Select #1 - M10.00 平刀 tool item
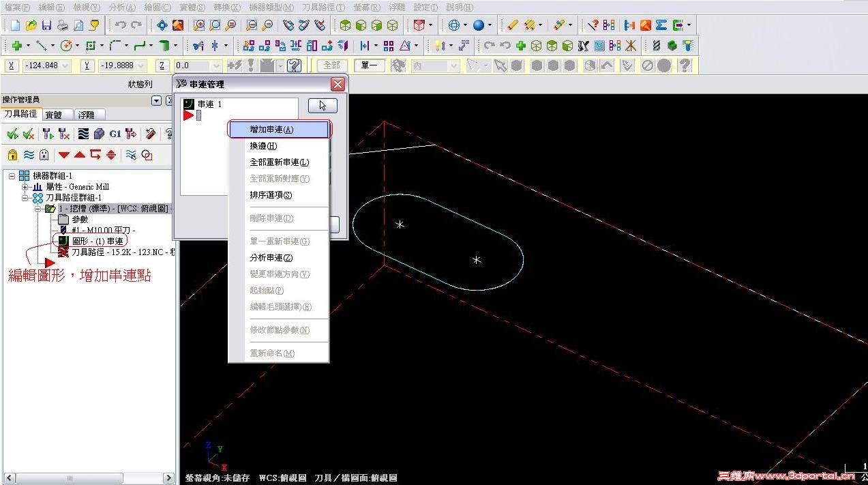868x485 pixels. click(x=103, y=231)
